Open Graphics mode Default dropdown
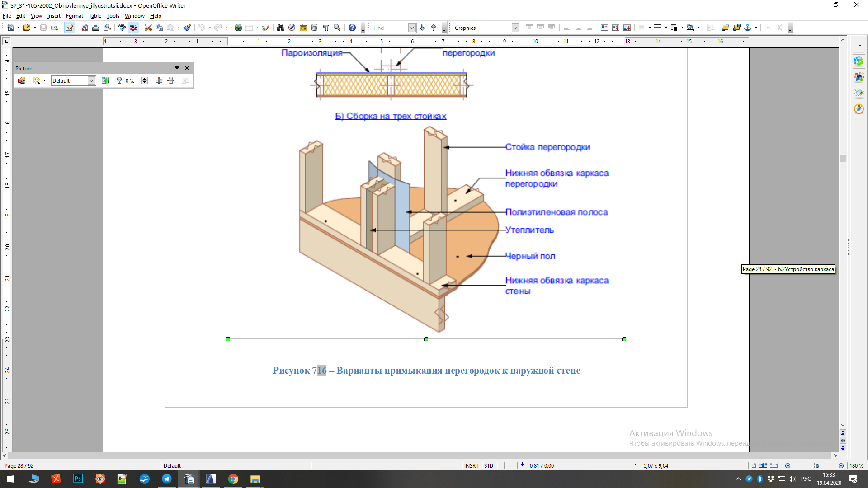This screenshot has height=488, width=868. coord(91,80)
